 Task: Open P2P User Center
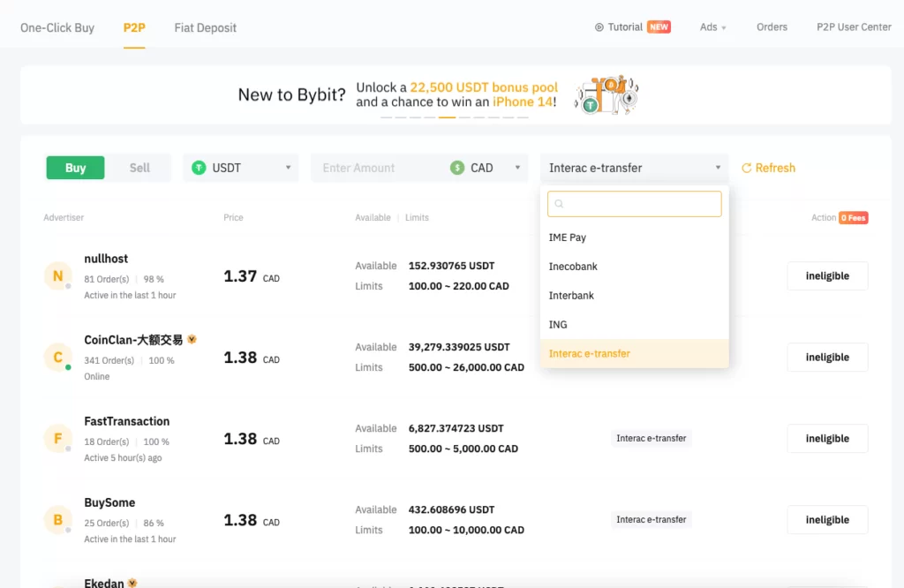click(x=854, y=27)
